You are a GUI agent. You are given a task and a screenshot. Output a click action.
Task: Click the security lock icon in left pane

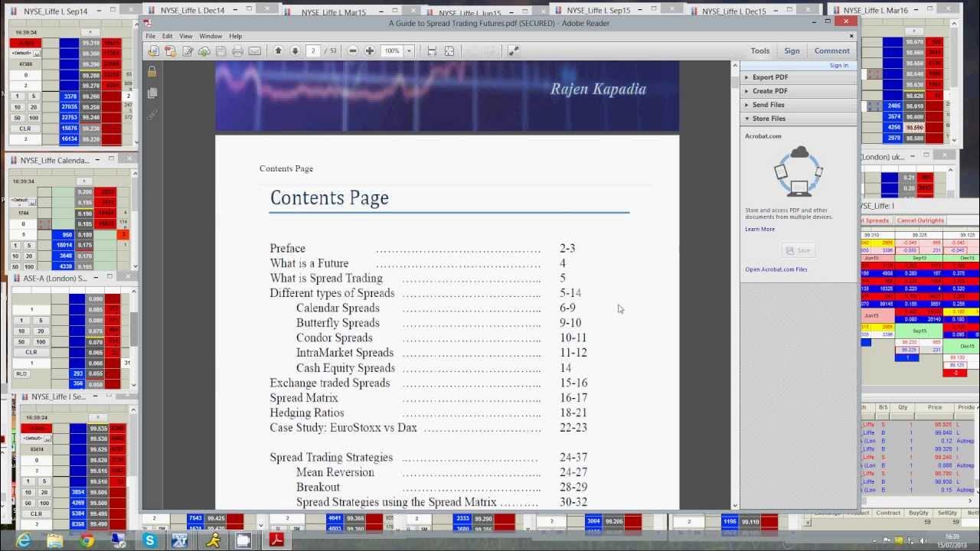tap(152, 71)
